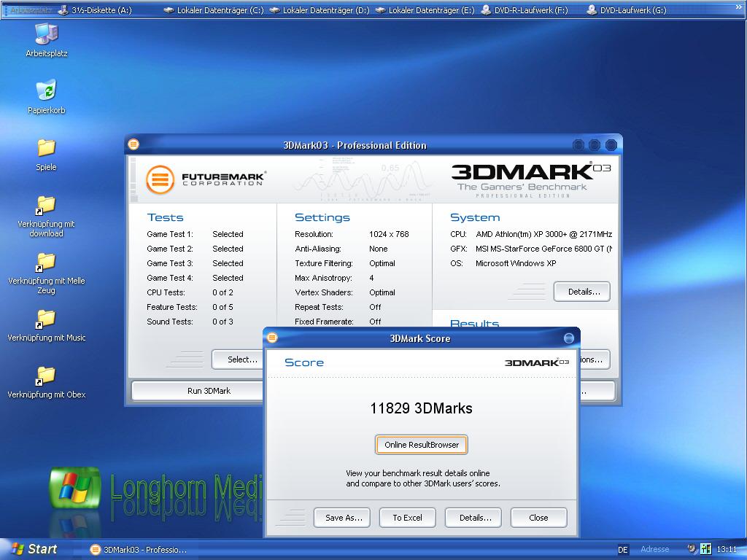Viewport: 747px width, 560px height.
Task: Select the Papierkorb recycle bin icon
Action: click(47, 97)
